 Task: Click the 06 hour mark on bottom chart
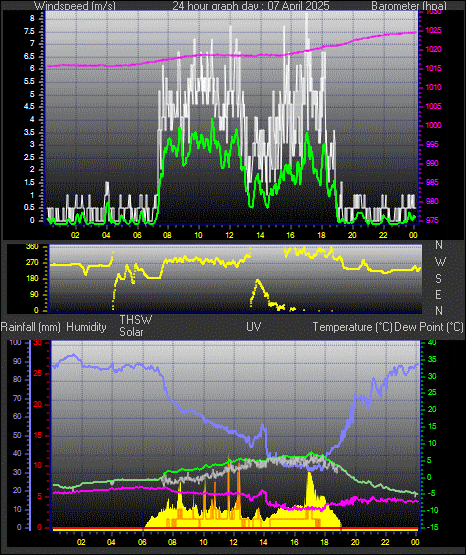pos(142,542)
